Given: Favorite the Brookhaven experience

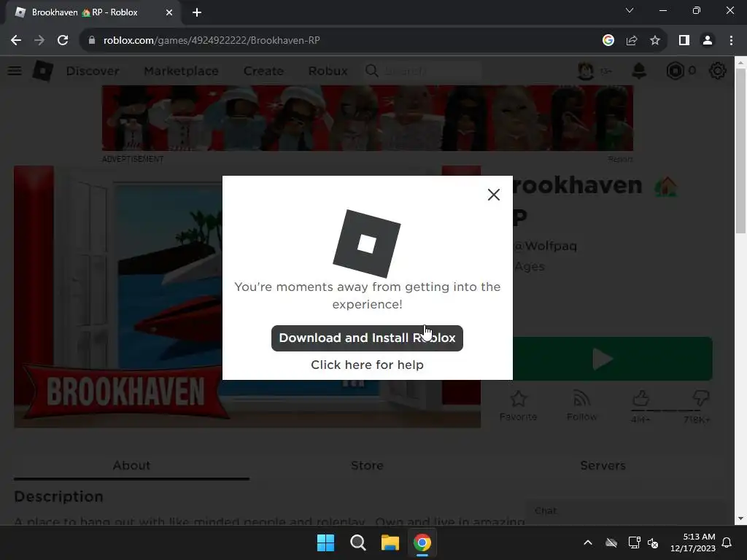Looking at the screenshot, I should point(518,405).
